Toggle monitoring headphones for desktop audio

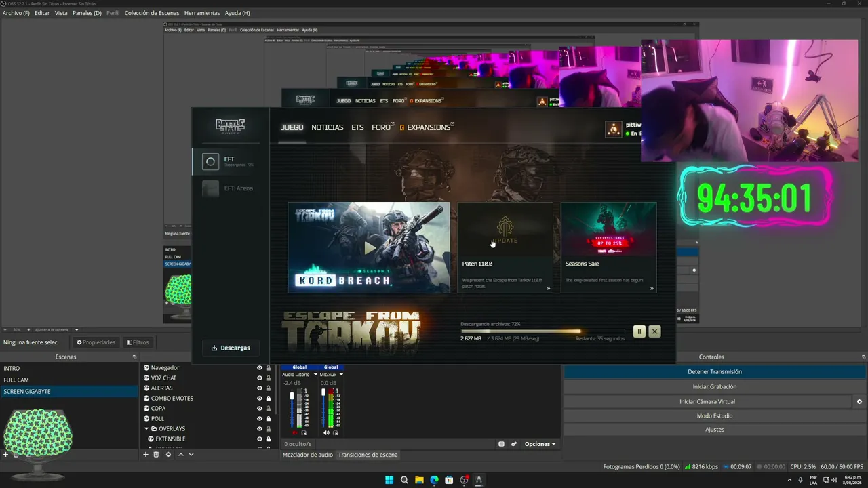(x=304, y=432)
